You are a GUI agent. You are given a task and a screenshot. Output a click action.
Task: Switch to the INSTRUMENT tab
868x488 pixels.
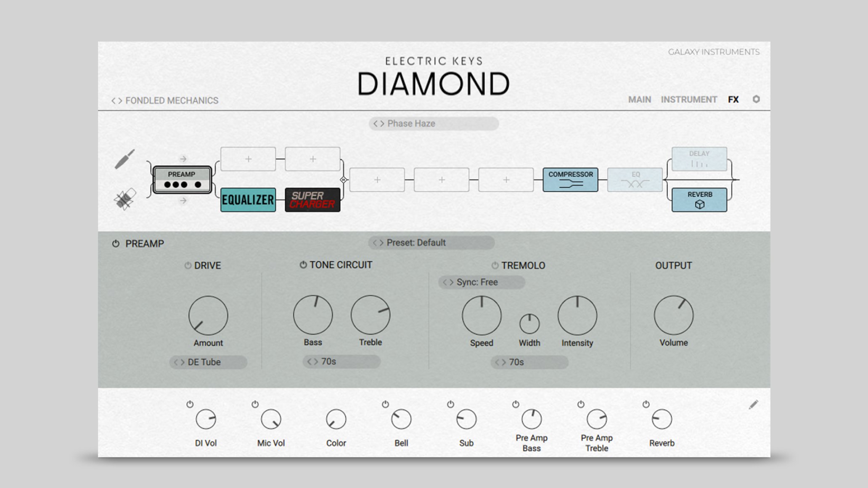coord(689,100)
